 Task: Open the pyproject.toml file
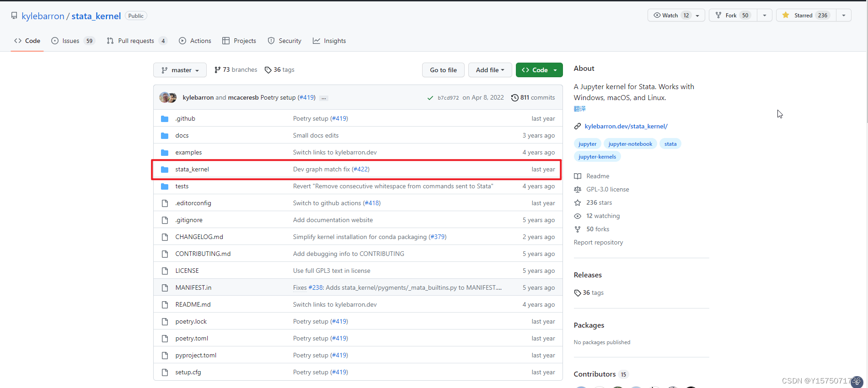coord(196,356)
